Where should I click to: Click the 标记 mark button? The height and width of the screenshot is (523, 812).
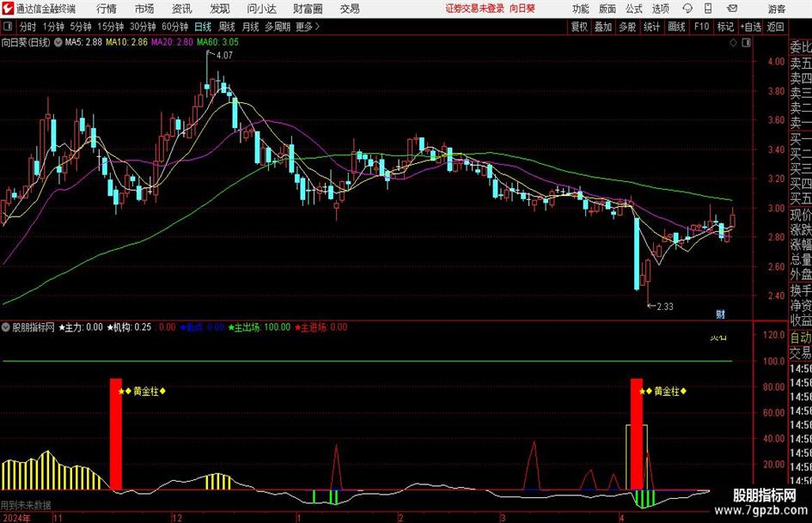tap(725, 27)
